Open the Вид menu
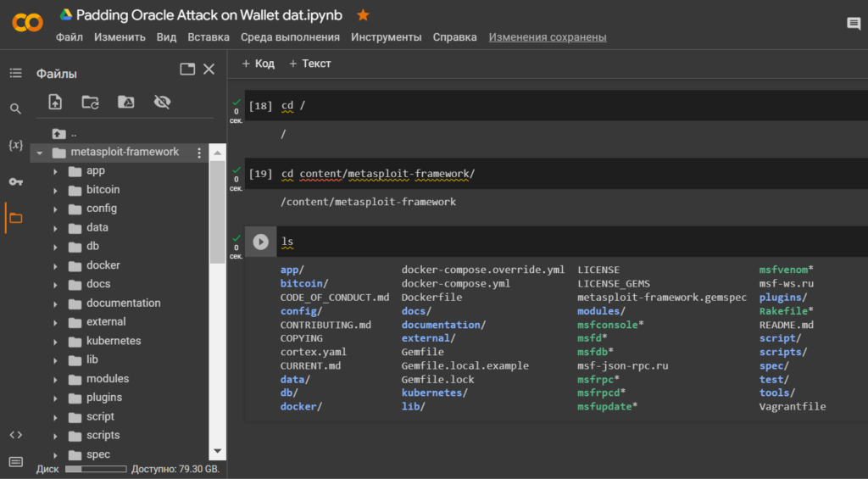The image size is (868, 479). coord(166,37)
